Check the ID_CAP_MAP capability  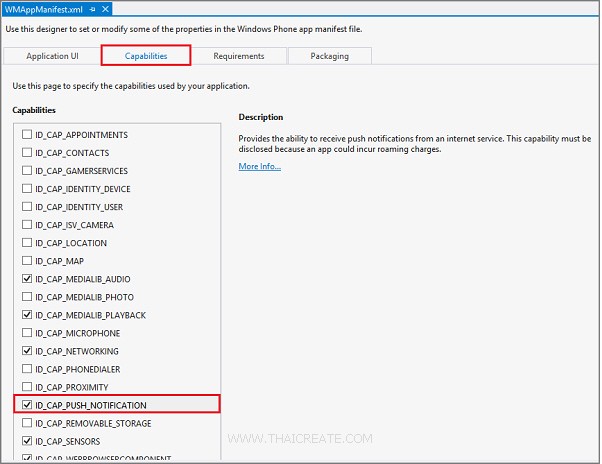pyautogui.click(x=27, y=261)
